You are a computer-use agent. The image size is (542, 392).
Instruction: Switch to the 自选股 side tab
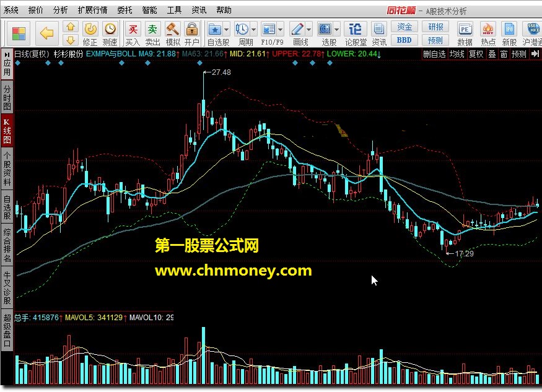(x=7, y=207)
